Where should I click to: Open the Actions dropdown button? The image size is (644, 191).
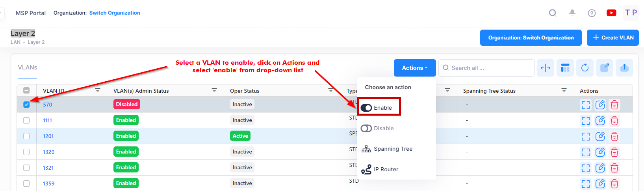click(x=414, y=68)
